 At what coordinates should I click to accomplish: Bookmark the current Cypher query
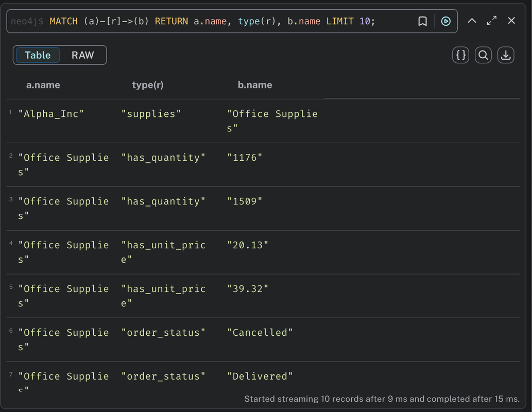coord(422,21)
